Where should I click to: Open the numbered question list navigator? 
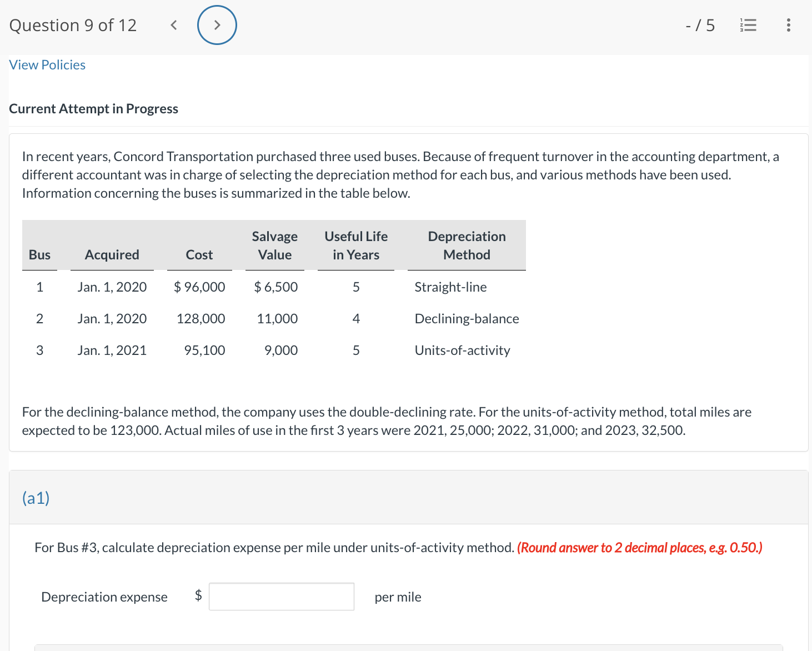(748, 25)
